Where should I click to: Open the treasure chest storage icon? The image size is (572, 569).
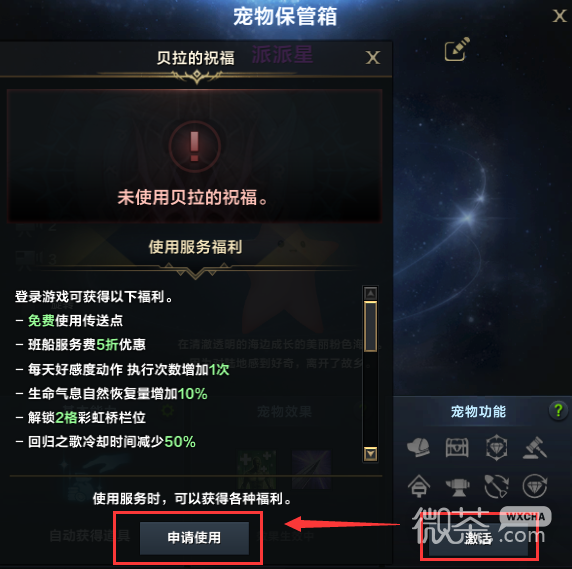point(457,447)
